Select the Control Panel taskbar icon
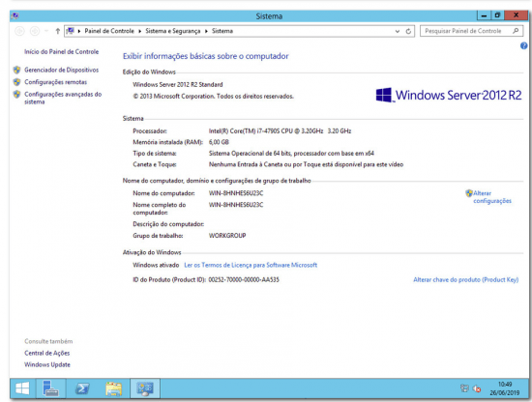This screenshot has width=532, height=402. (145, 388)
